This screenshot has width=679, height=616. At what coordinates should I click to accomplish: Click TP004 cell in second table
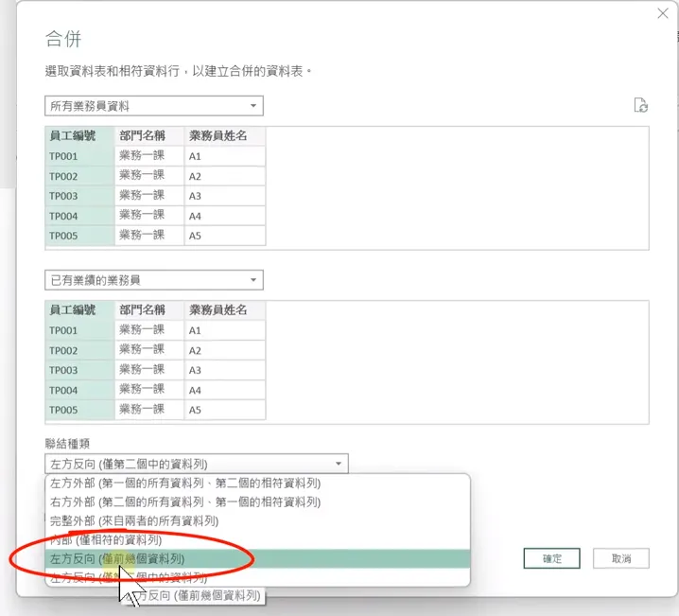coord(79,390)
